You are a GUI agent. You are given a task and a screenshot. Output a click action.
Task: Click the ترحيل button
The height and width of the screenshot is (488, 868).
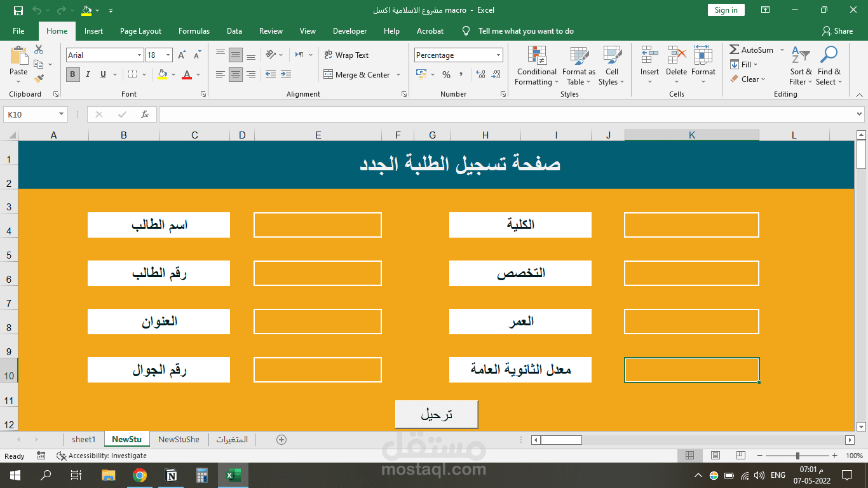point(437,414)
